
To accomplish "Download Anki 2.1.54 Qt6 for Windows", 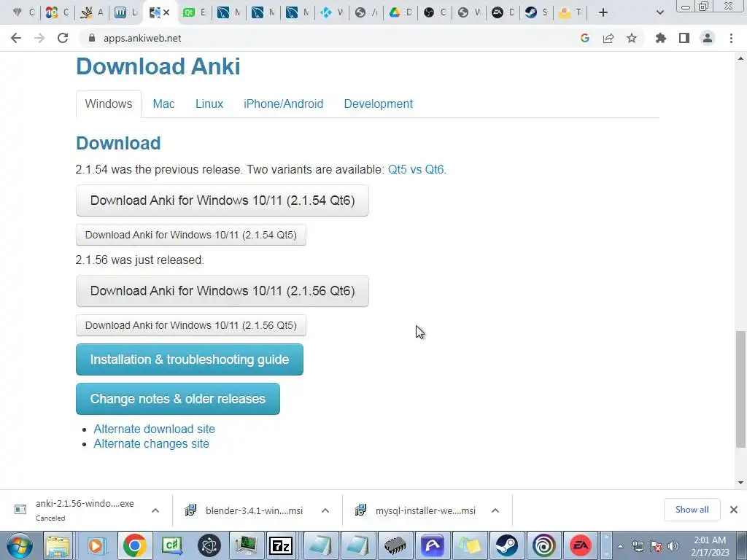I will [222, 201].
